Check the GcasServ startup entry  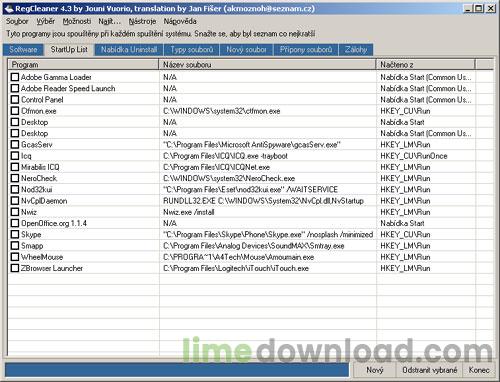click(x=15, y=144)
